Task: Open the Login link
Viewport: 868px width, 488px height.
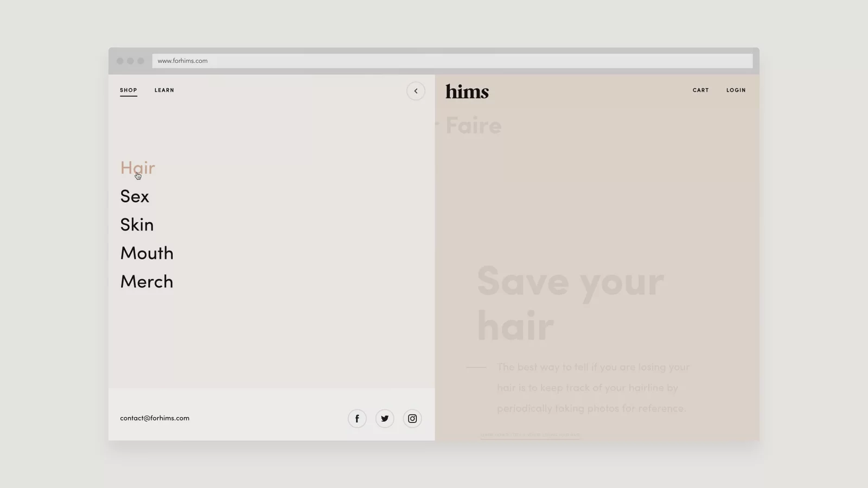Action: click(x=736, y=91)
